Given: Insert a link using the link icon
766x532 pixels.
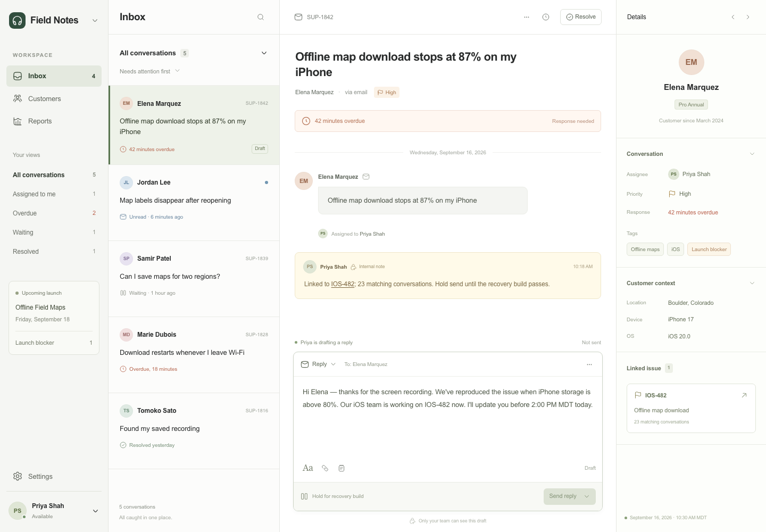Looking at the screenshot, I should 325,468.
